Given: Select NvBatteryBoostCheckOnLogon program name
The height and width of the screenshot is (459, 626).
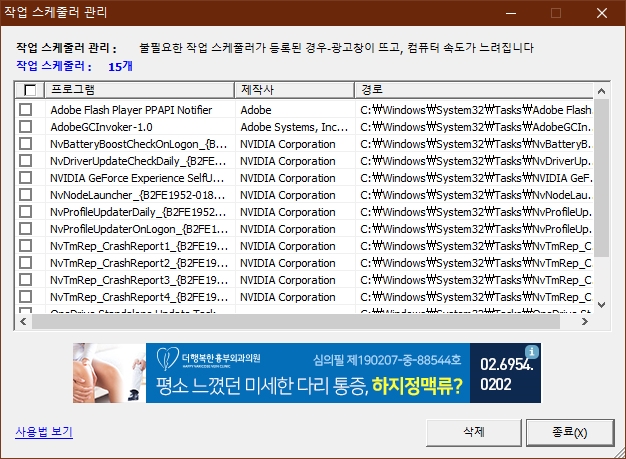Looking at the screenshot, I should pyautogui.click(x=139, y=144).
